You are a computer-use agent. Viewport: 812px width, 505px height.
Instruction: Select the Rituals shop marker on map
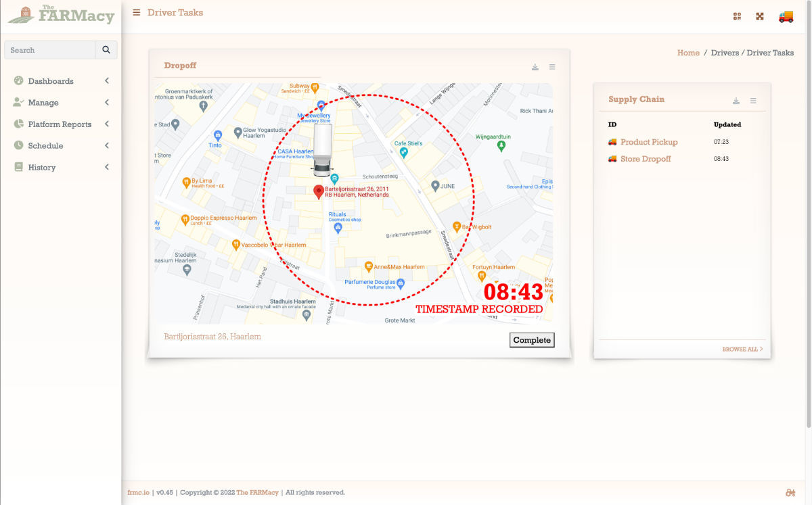coord(338,227)
